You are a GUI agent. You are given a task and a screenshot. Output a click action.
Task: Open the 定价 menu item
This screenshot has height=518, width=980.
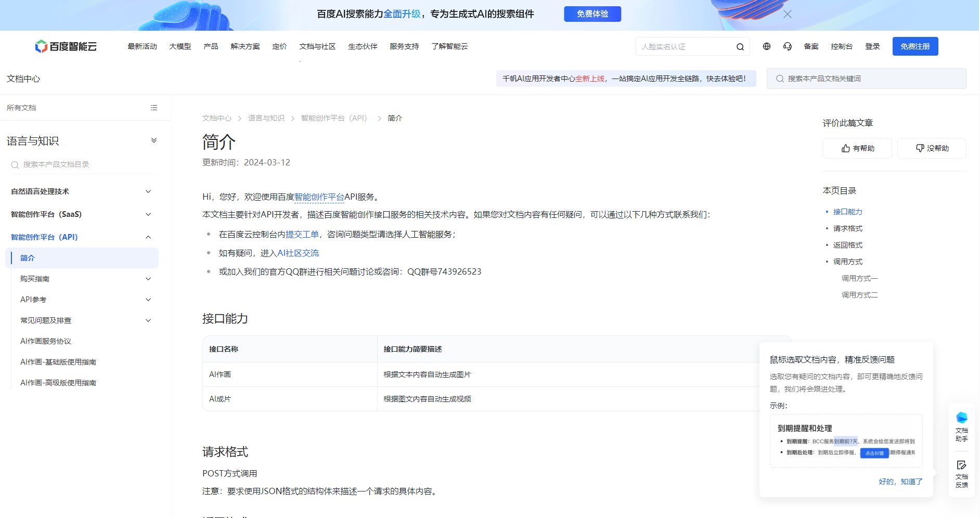pos(279,46)
